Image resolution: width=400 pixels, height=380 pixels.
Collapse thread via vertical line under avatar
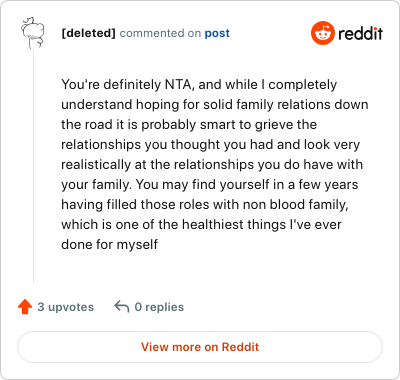click(33, 166)
